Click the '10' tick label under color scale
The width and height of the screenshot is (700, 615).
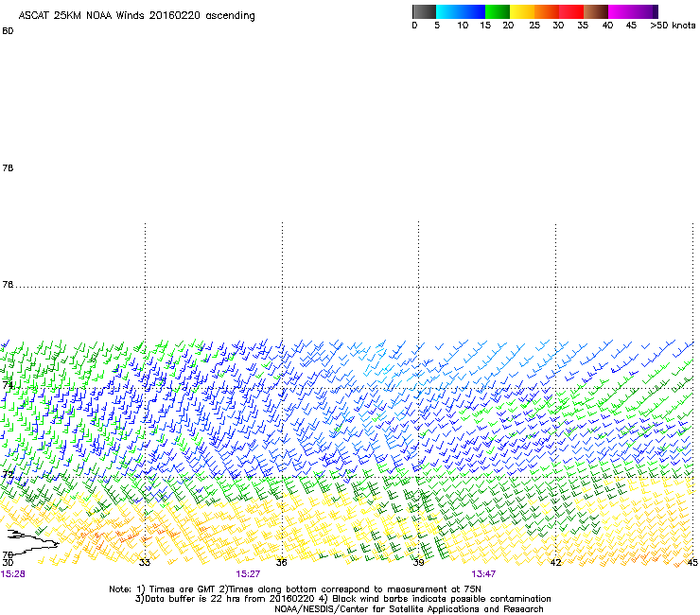pos(463,26)
